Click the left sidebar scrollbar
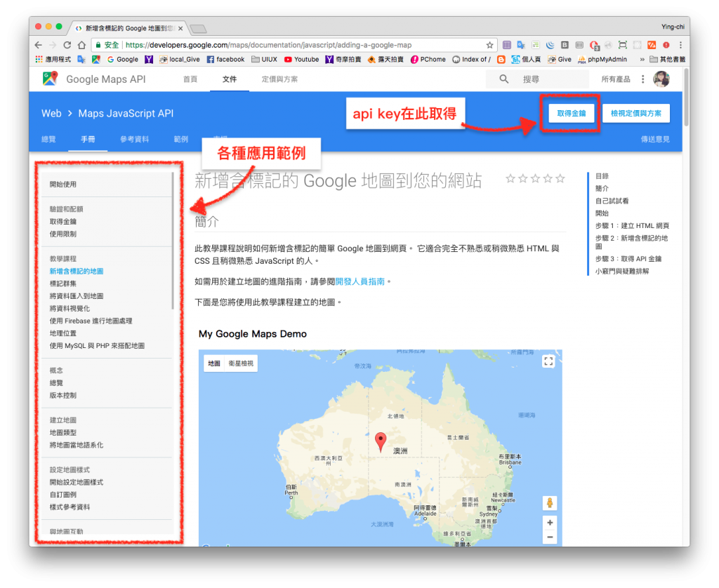 (x=173, y=241)
